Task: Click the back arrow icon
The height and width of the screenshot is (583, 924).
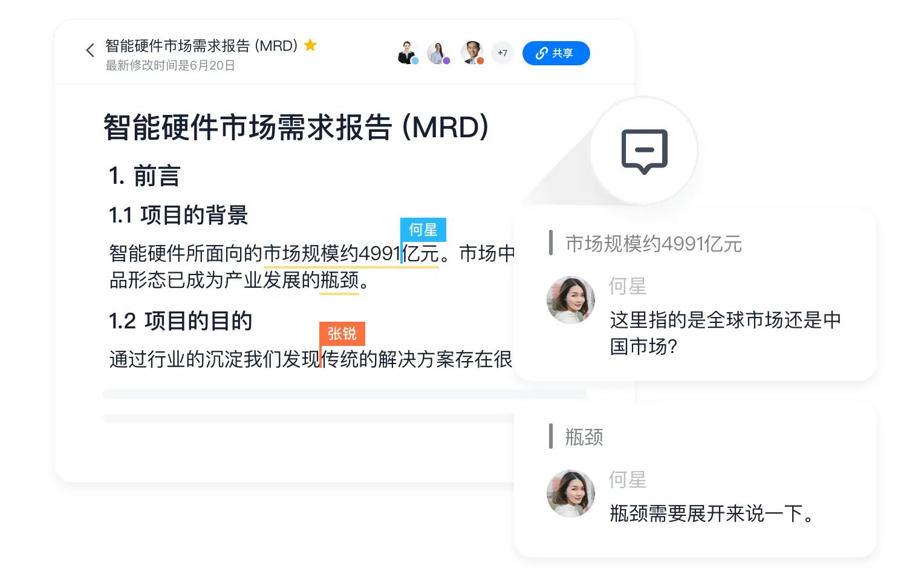Action: [90, 51]
